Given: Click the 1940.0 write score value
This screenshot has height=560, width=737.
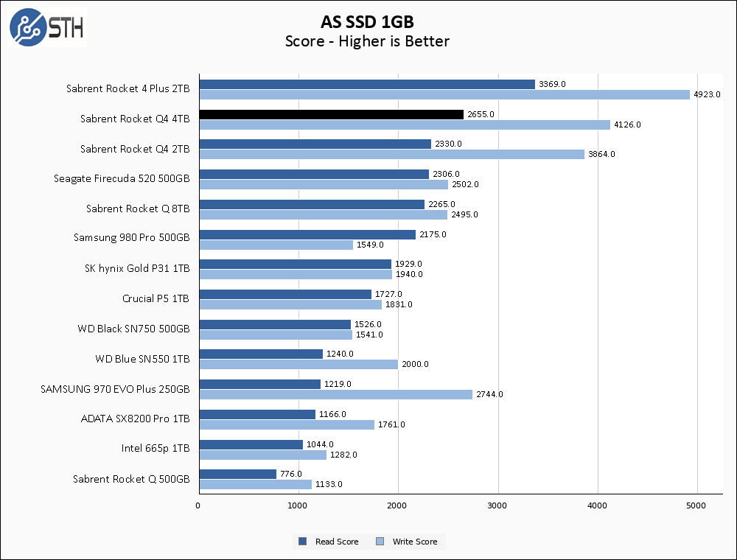Looking at the screenshot, I should [409, 274].
